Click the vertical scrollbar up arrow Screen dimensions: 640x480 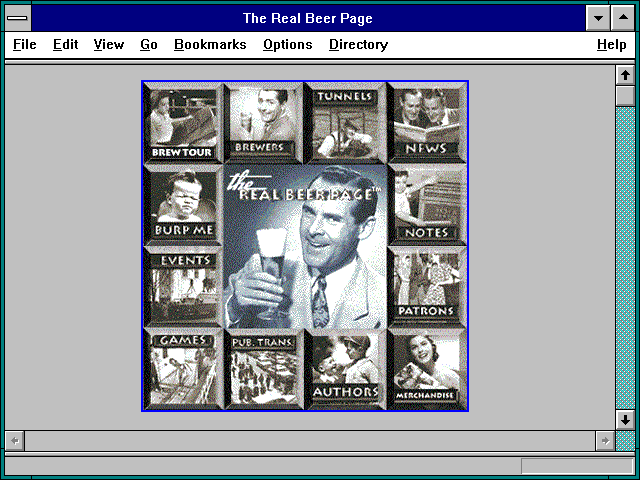(625, 75)
